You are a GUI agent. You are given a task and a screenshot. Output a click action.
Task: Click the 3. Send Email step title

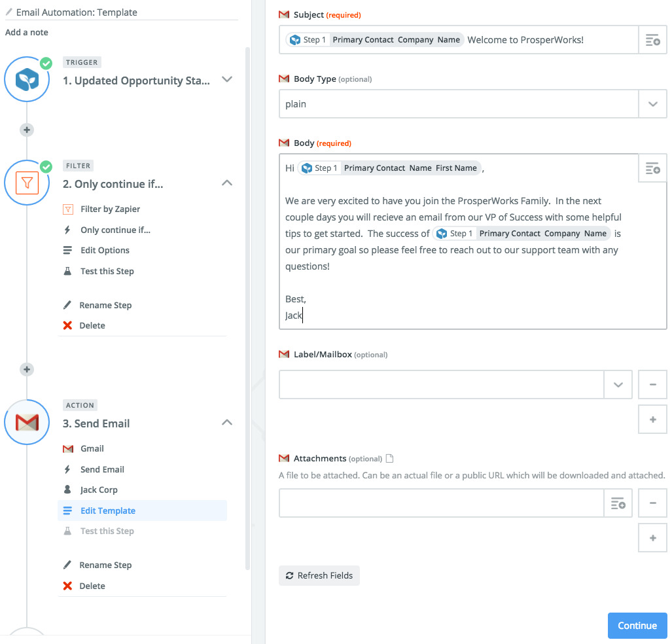pos(96,423)
